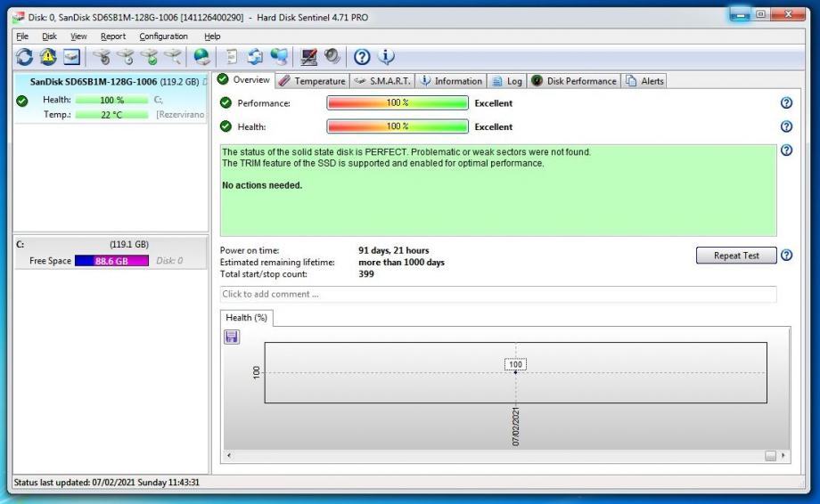Click the text report document toolbar icon
The height and width of the screenshot is (504, 820).
[x=232, y=56]
